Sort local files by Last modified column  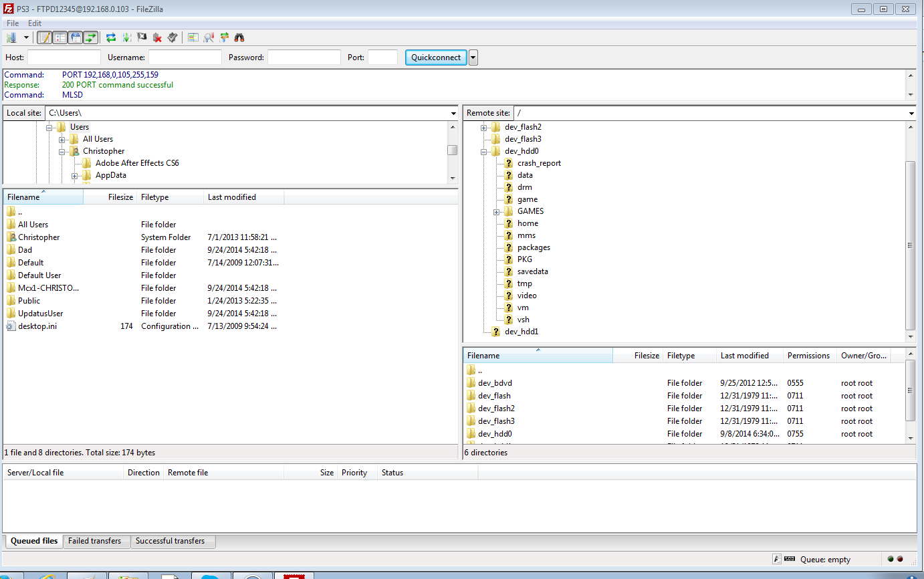244,197
